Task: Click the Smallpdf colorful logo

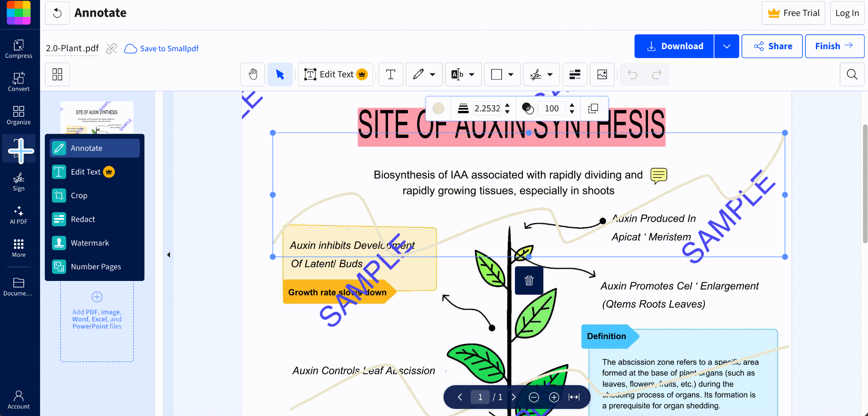Action: [19, 13]
